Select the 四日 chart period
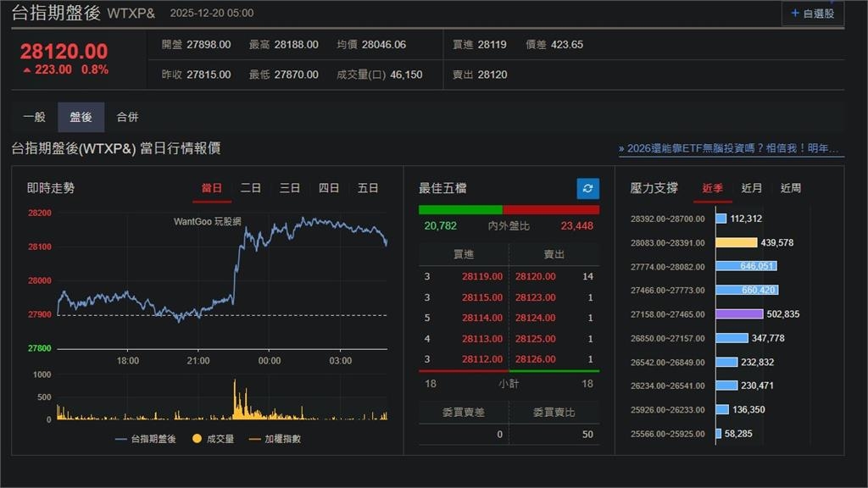 point(328,188)
